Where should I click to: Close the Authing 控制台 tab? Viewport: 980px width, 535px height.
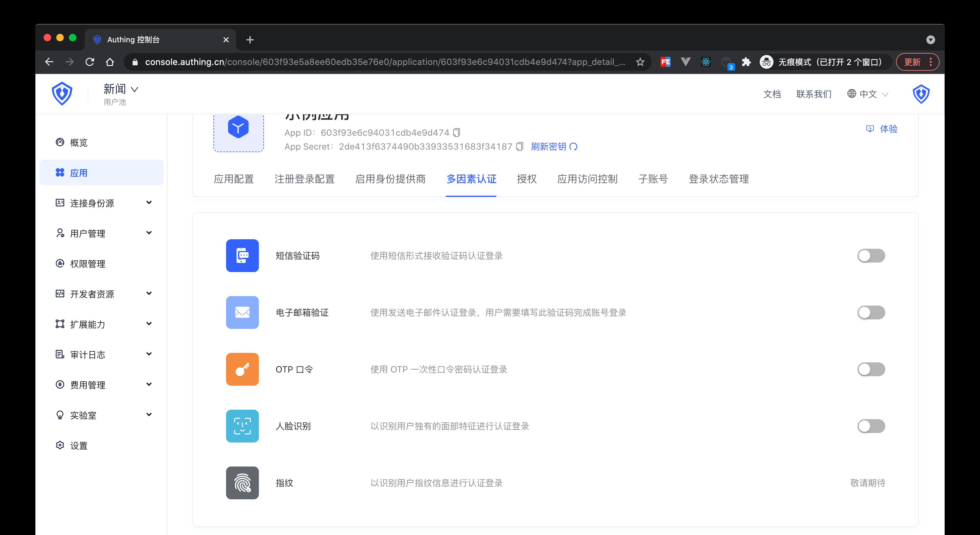click(x=226, y=39)
